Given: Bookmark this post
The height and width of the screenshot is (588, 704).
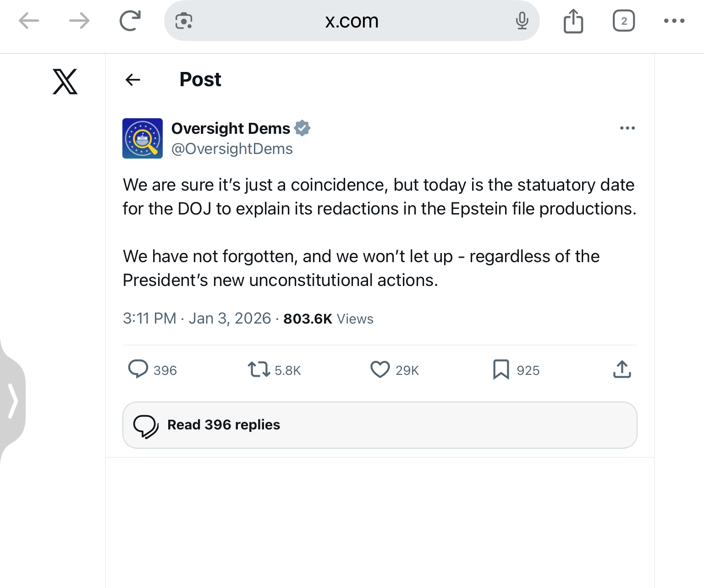Looking at the screenshot, I should [501, 369].
